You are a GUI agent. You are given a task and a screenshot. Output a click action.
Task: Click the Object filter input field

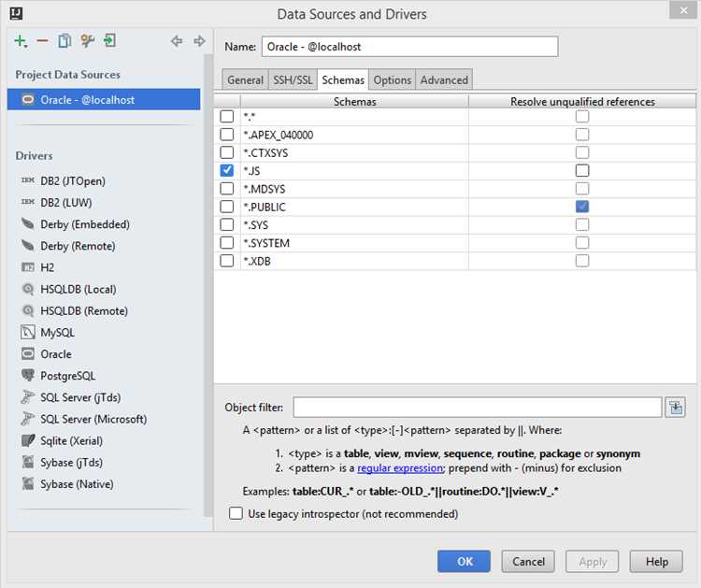point(478,408)
